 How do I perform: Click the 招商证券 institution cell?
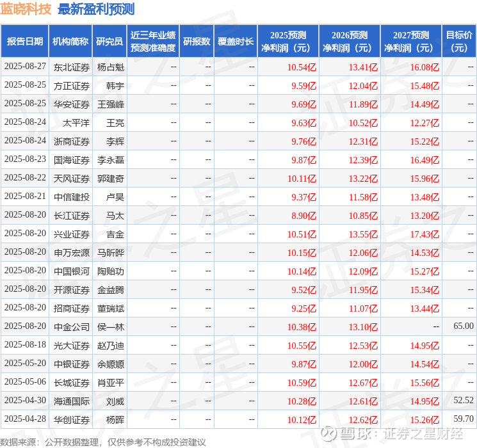click(72, 308)
